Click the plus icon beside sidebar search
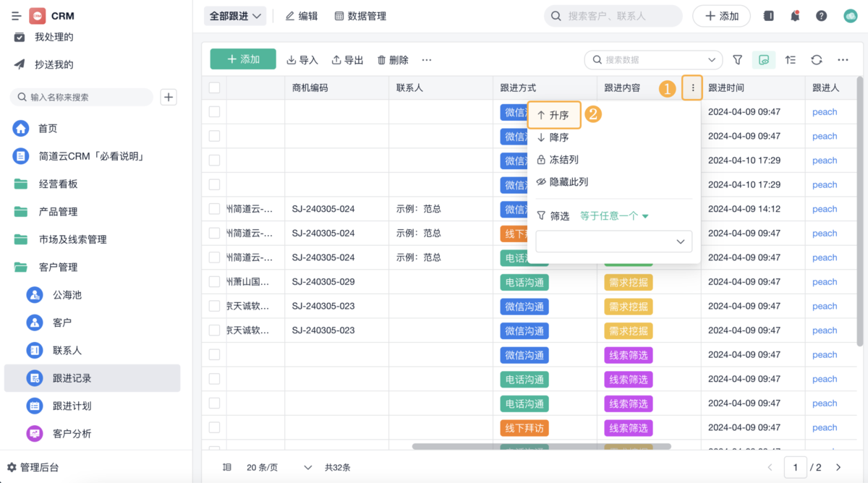Viewport: 868px width, 483px height. click(169, 97)
